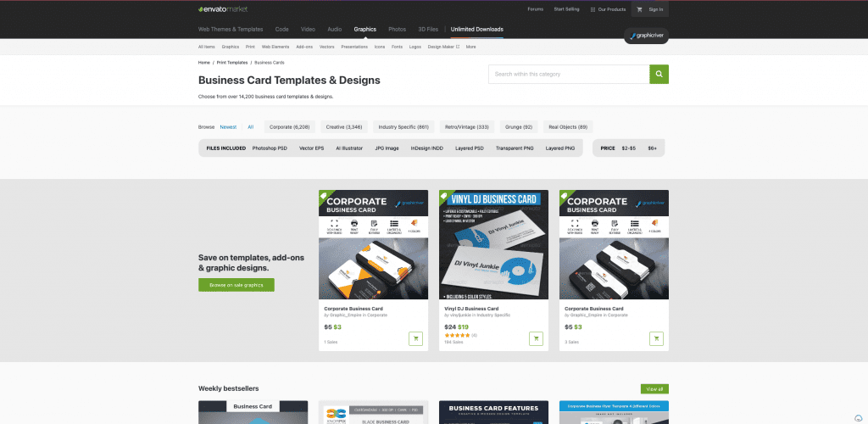
Task: Click Sign In
Action: 655,9
